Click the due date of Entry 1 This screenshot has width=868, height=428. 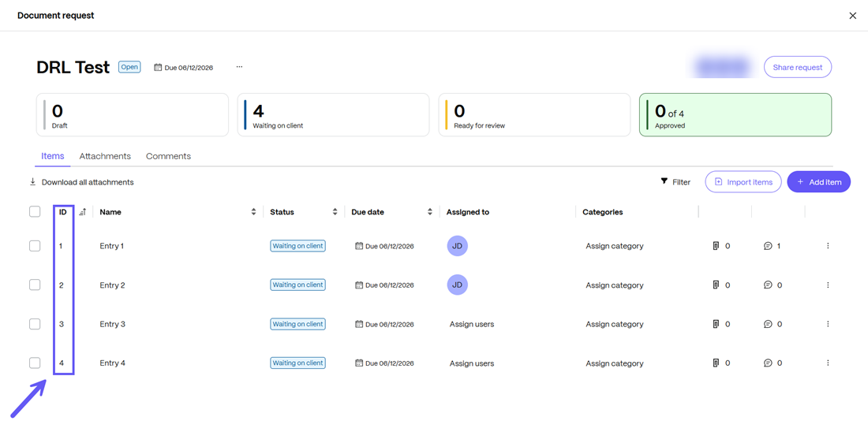click(384, 246)
